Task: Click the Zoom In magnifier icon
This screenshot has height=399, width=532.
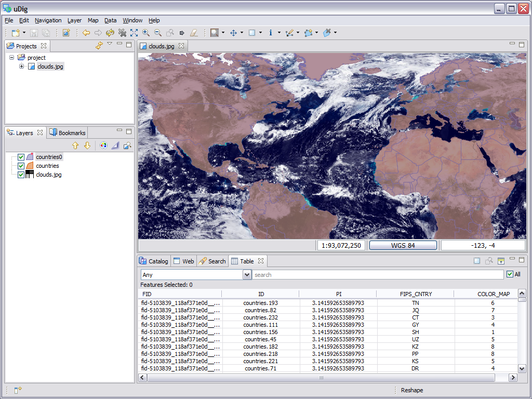Action: pos(145,33)
